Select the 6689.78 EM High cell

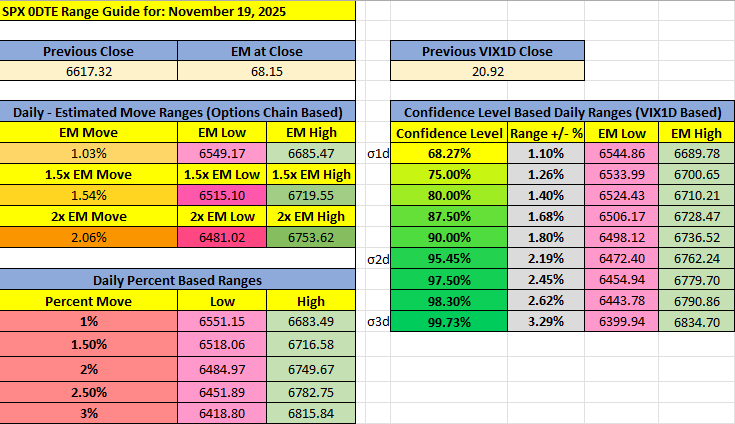pos(697,153)
